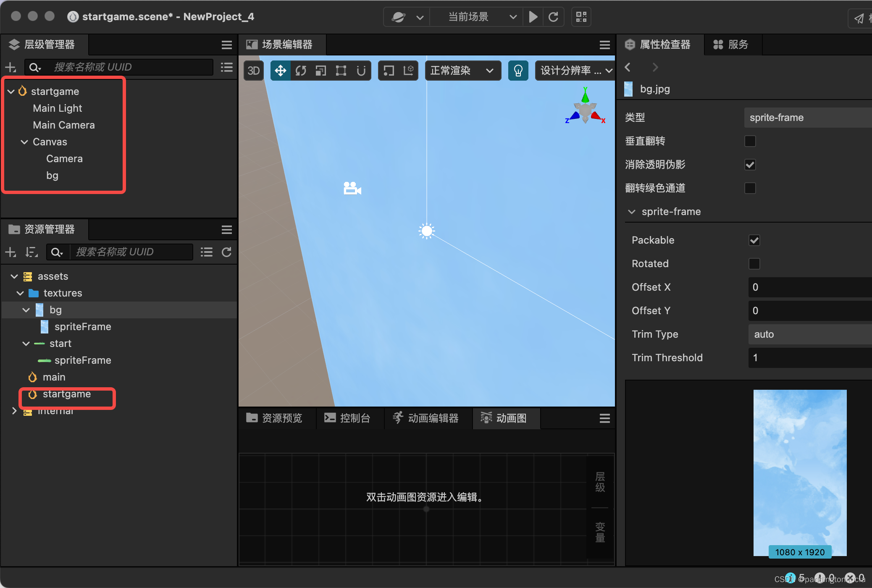
Task: Select the rotate tool in scene toolbar
Action: coord(300,71)
